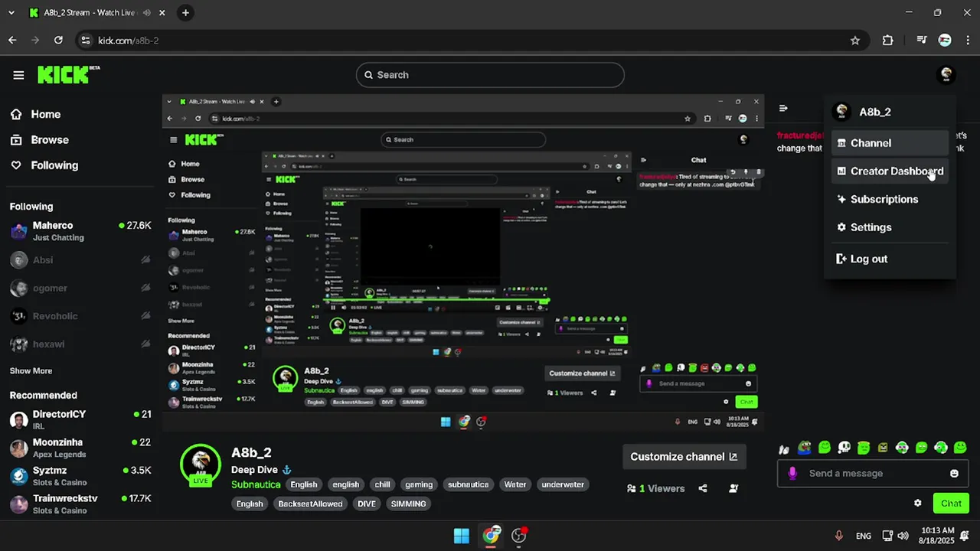Image resolution: width=980 pixels, height=551 pixels.
Task: Open offline channel Absi
Action: 80,260
